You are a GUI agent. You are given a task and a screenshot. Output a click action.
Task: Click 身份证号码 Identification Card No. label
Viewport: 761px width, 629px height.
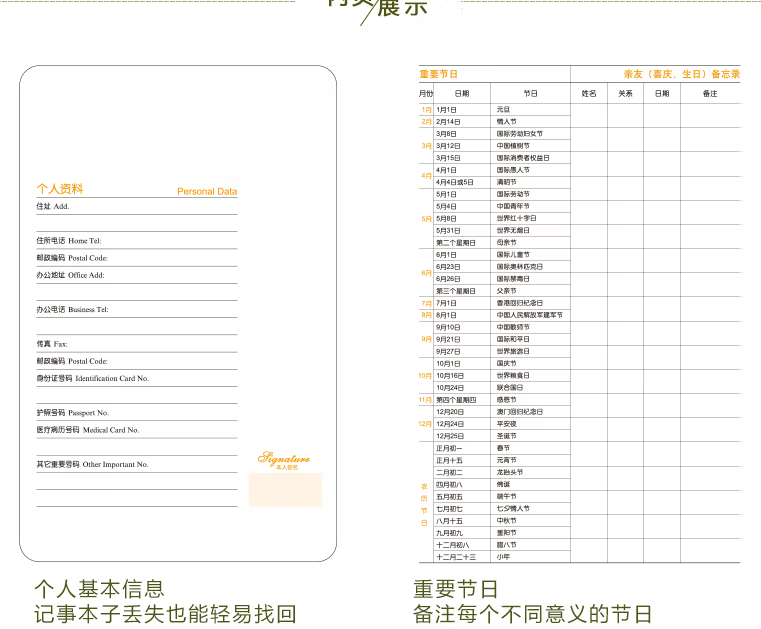coord(93,379)
